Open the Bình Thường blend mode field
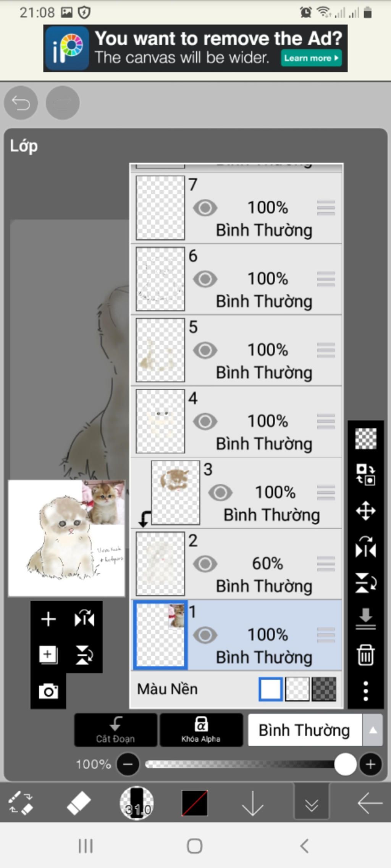 [305, 730]
